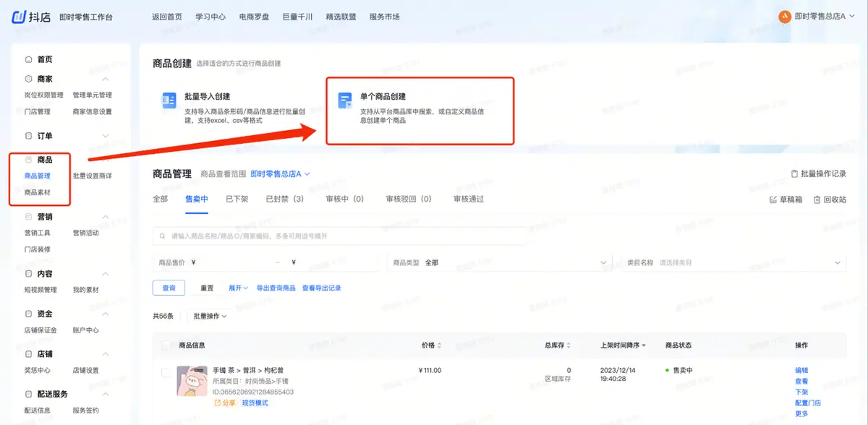Click 下架 for the 手镯 product
Screen dimensions: 868x425
[x=801, y=392]
